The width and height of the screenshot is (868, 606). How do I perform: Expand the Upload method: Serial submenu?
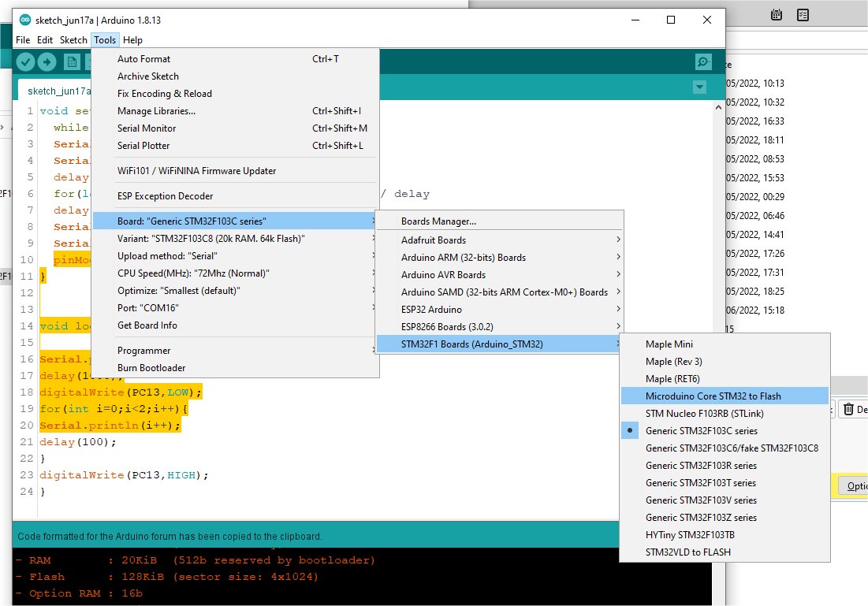(236, 255)
